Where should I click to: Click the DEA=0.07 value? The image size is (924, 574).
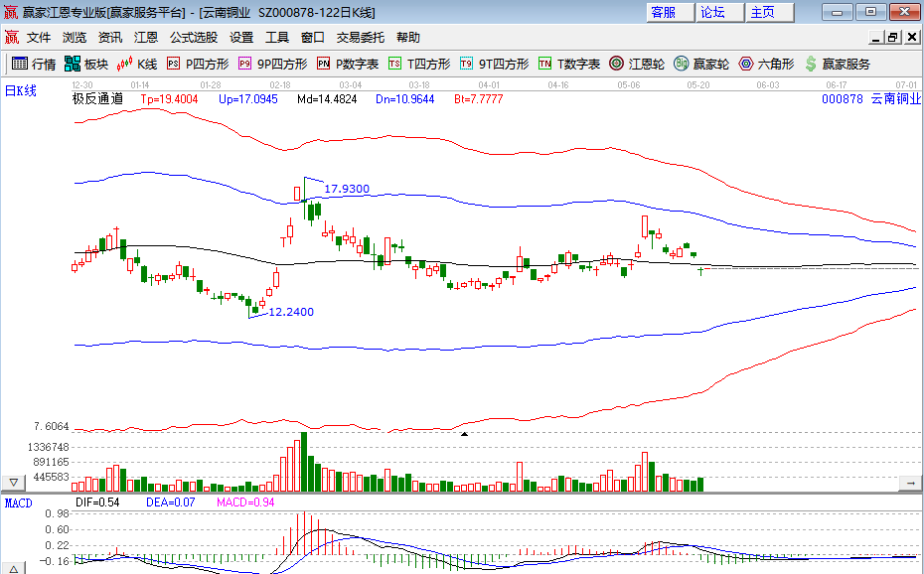click(170, 502)
